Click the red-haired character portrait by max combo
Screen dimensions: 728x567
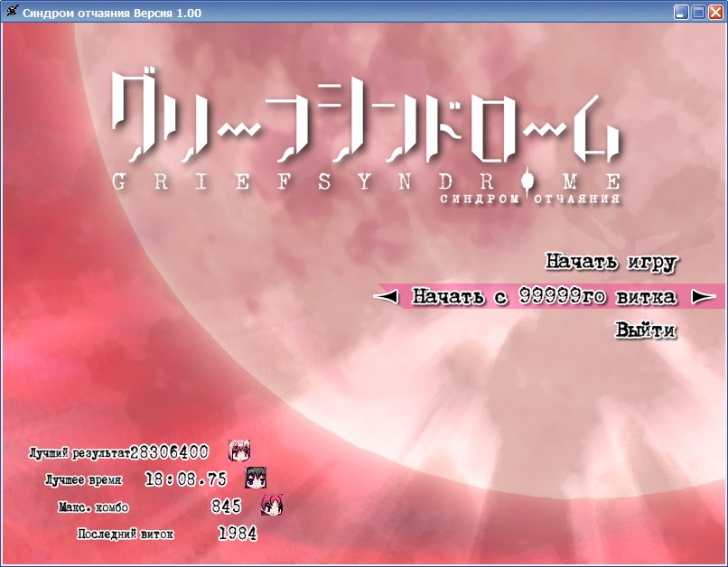pos(272,505)
